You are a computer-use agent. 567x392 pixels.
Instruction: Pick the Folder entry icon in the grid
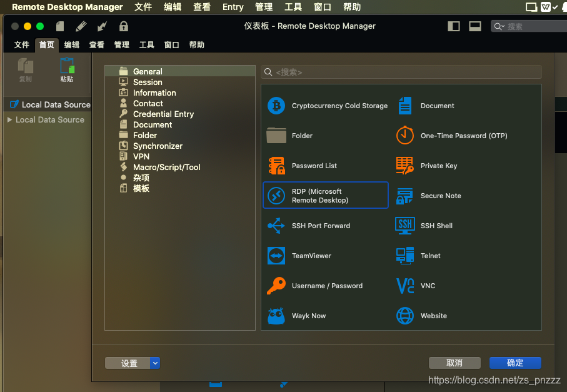point(276,136)
